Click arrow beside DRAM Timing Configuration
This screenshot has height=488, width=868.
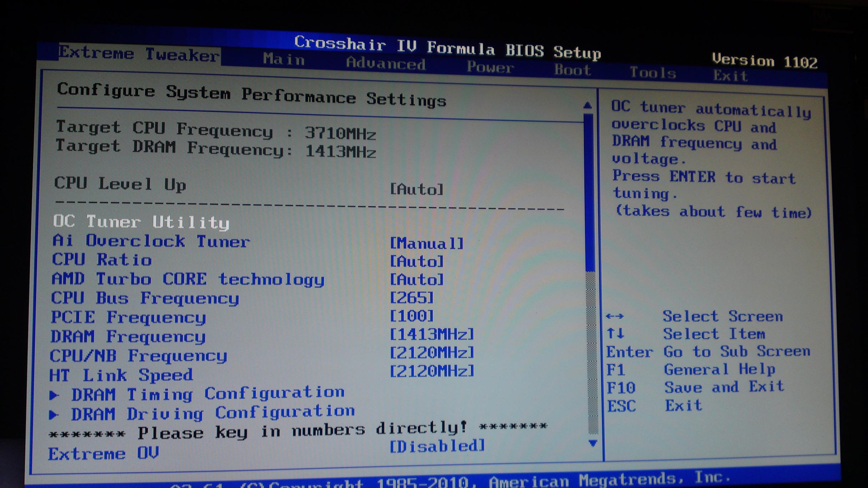coord(54,395)
